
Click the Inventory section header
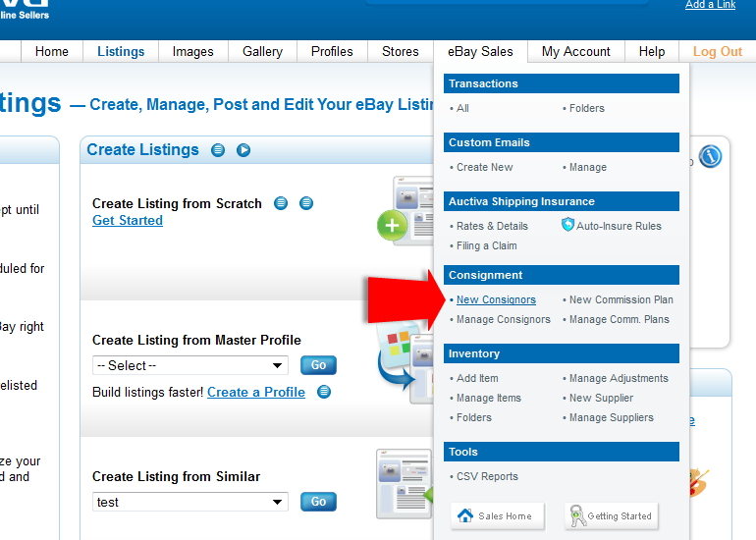[x=562, y=353]
